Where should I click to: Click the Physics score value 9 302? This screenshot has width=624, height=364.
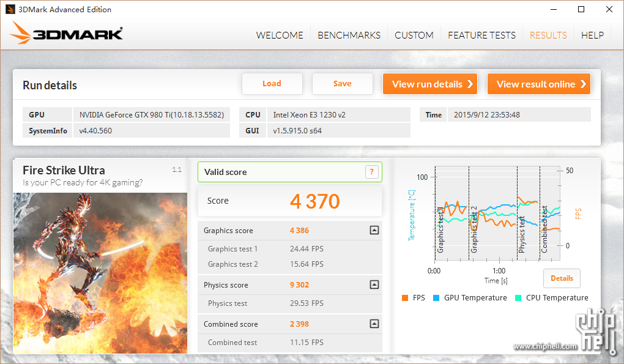299,285
